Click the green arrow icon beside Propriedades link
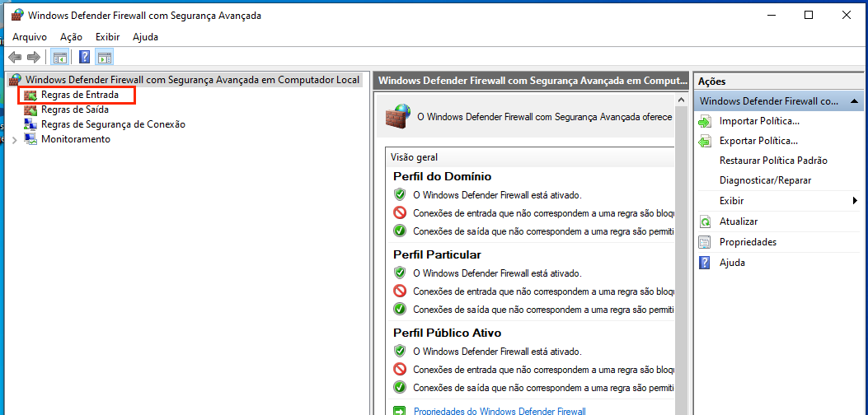The image size is (868, 415). click(399, 411)
